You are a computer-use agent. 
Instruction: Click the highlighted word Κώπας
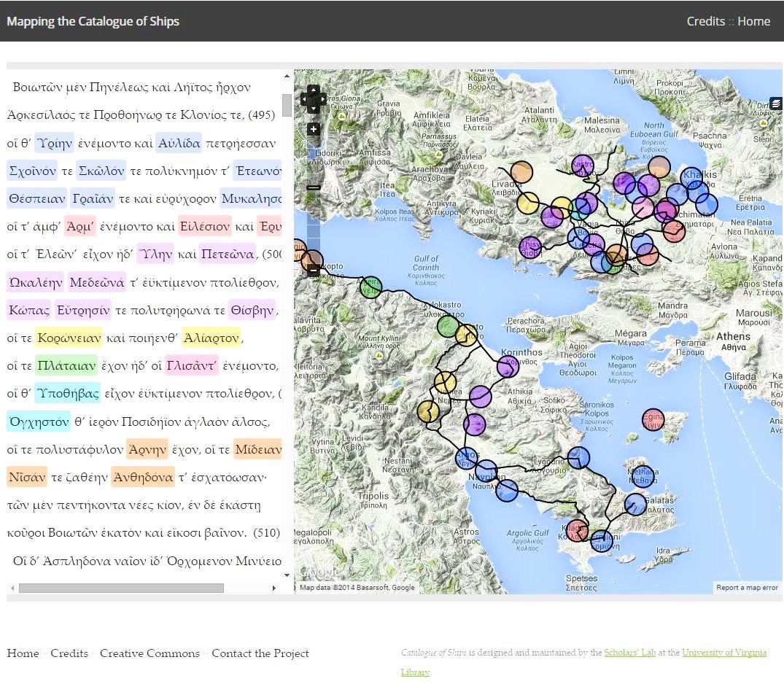click(x=29, y=311)
